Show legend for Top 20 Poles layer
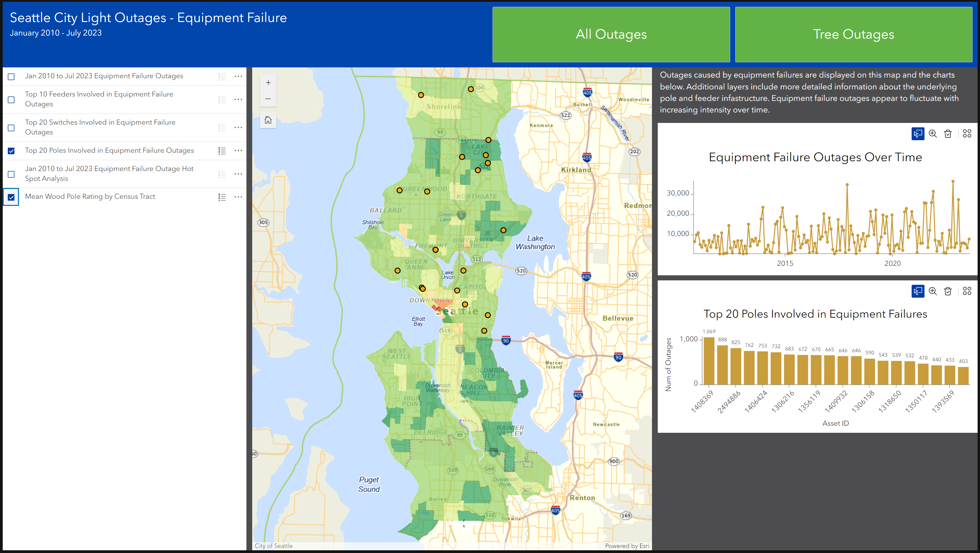Viewport: 980px width, 553px height. pyautogui.click(x=222, y=151)
